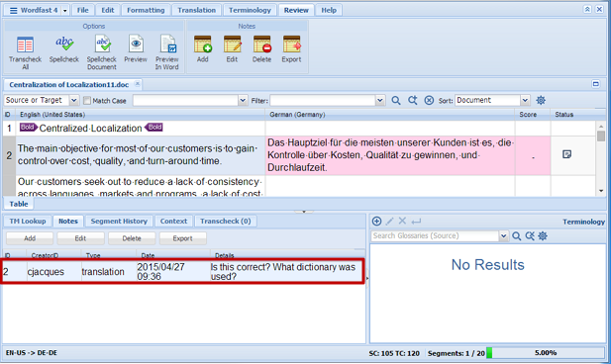Select the cjacques note row

pyautogui.click(x=182, y=271)
